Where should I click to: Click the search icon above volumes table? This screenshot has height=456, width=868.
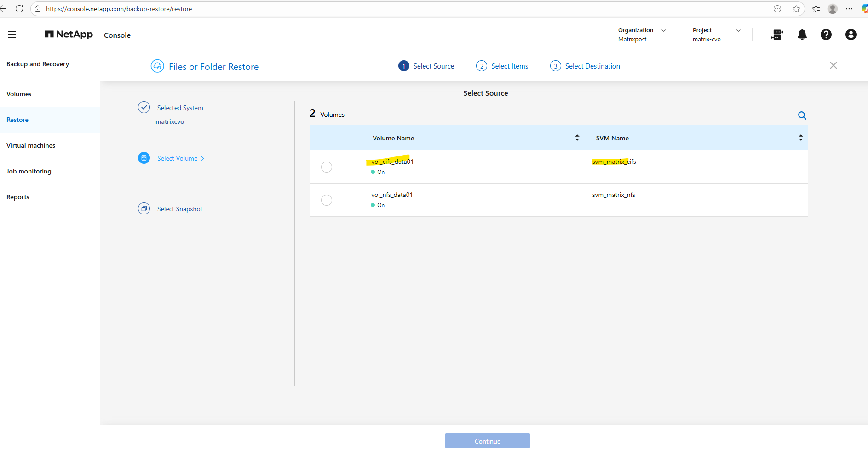pyautogui.click(x=802, y=115)
